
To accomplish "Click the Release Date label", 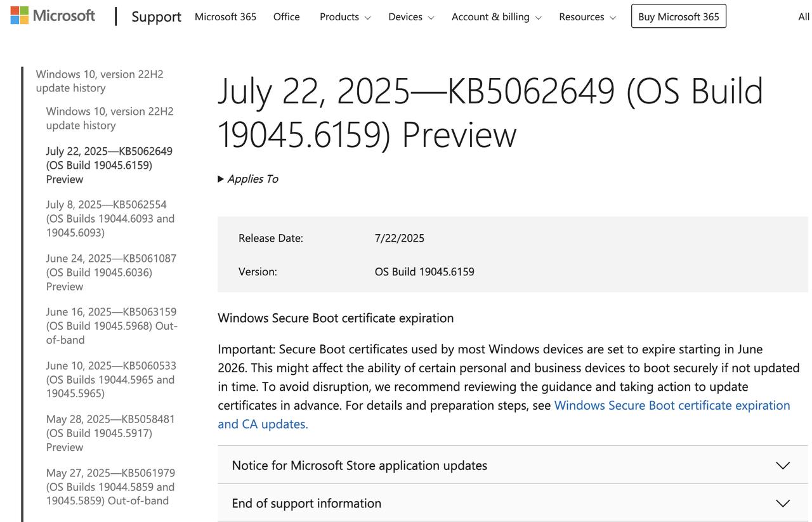I will [x=271, y=238].
